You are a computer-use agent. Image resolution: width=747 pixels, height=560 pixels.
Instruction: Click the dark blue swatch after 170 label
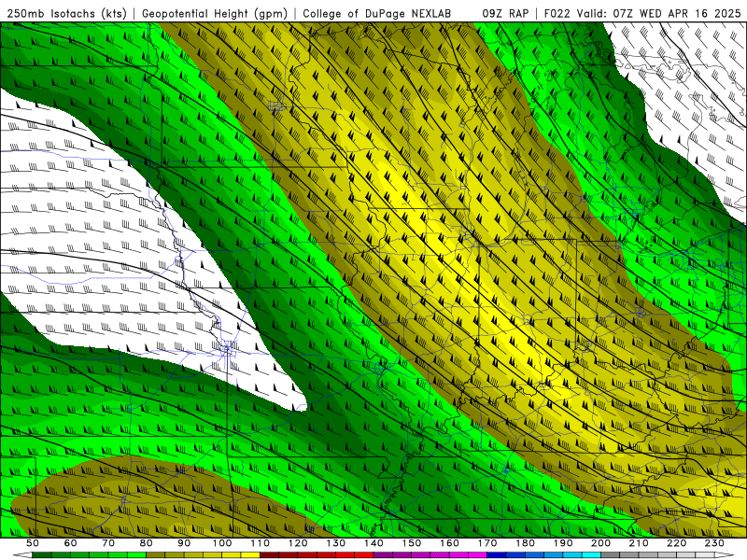tap(497, 554)
